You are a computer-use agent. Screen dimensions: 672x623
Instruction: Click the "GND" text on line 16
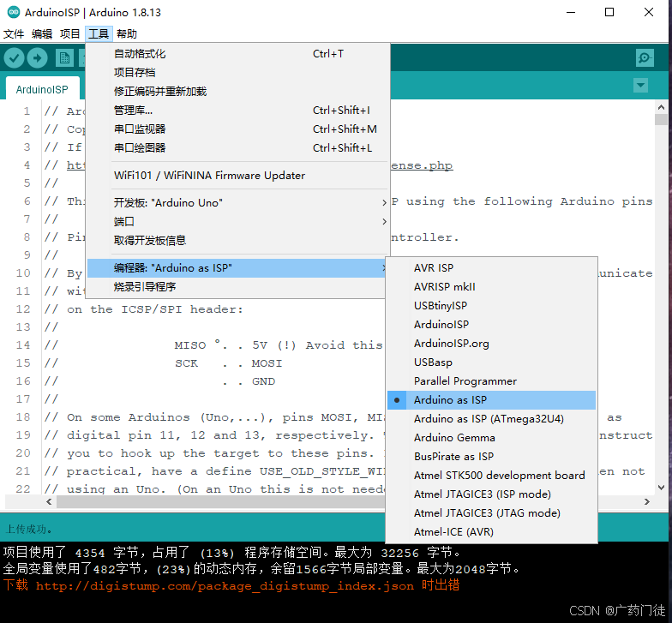point(264,381)
